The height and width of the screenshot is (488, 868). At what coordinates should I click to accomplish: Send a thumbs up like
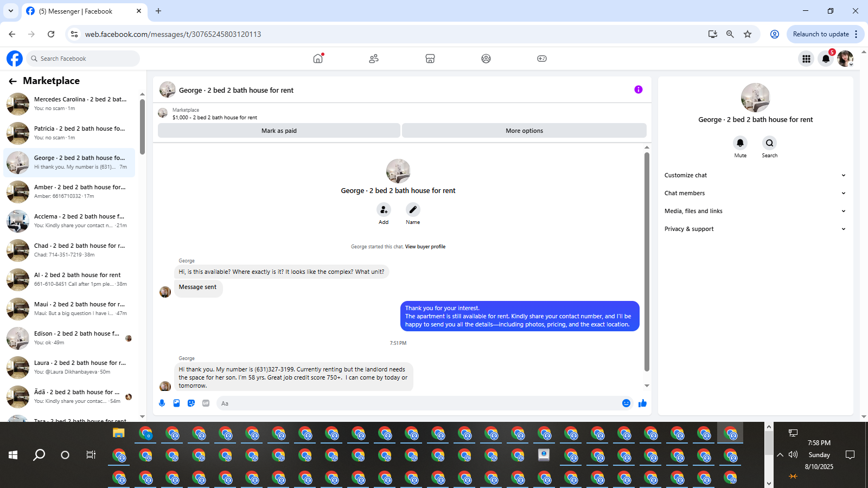point(643,403)
